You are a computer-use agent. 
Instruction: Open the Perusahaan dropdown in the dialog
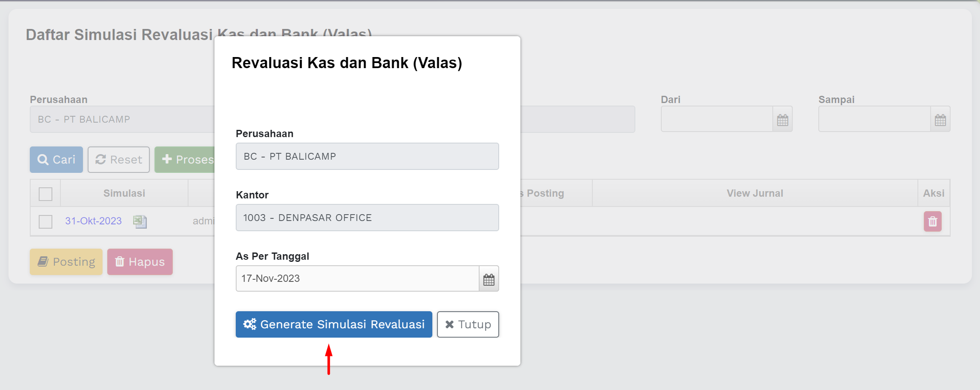tap(367, 156)
